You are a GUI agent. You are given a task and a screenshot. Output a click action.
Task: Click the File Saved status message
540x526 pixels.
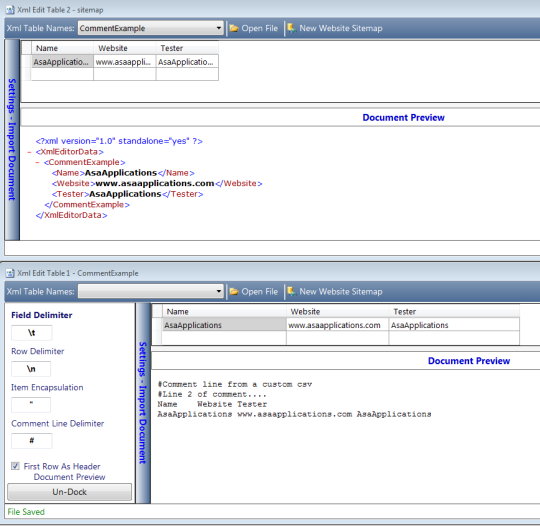tap(26, 512)
